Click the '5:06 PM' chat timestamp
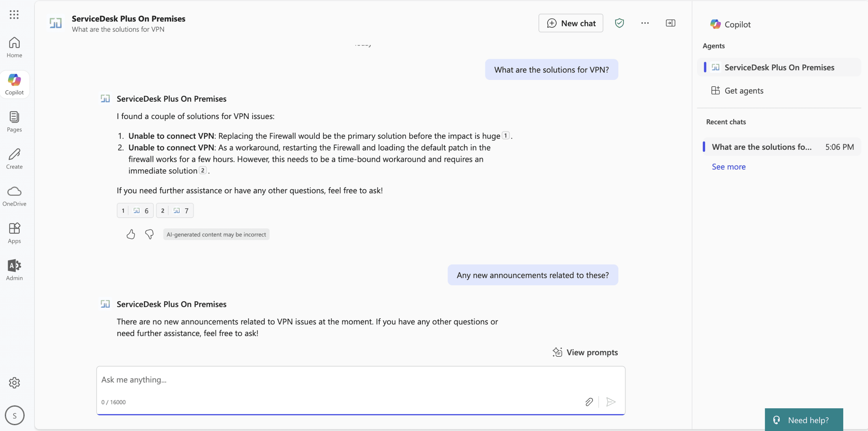Screen dimensions: 868x431 point(839,147)
